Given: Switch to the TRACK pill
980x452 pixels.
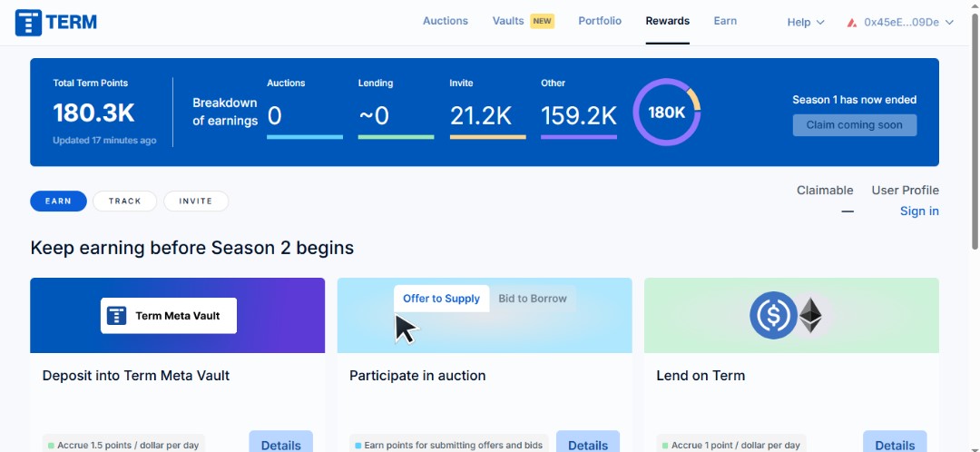Looking at the screenshot, I should (x=124, y=201).
